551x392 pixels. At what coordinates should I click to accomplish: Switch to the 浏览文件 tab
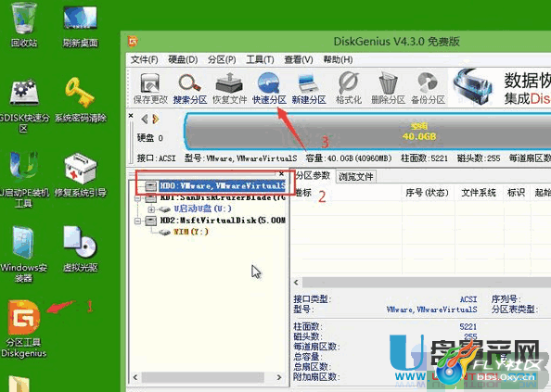(355, 177)
